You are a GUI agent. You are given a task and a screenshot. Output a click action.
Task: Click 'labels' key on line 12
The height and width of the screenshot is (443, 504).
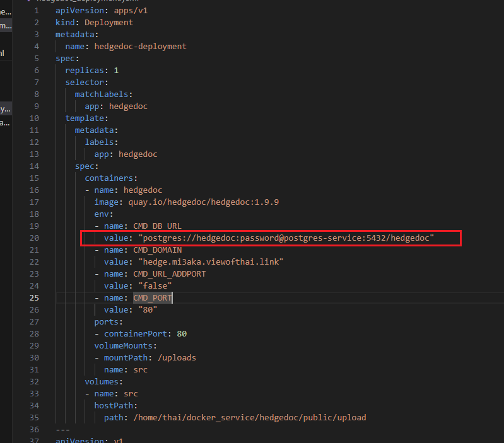[99, 142]
